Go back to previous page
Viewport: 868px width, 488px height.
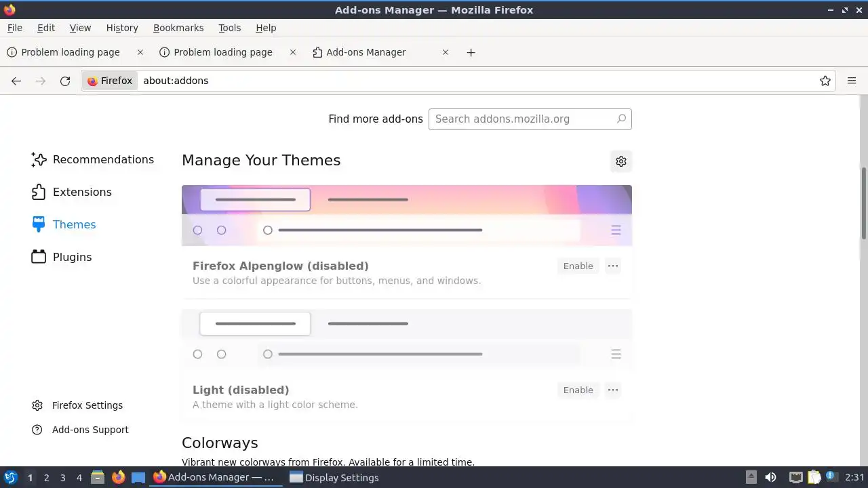(x=16, y=81)
